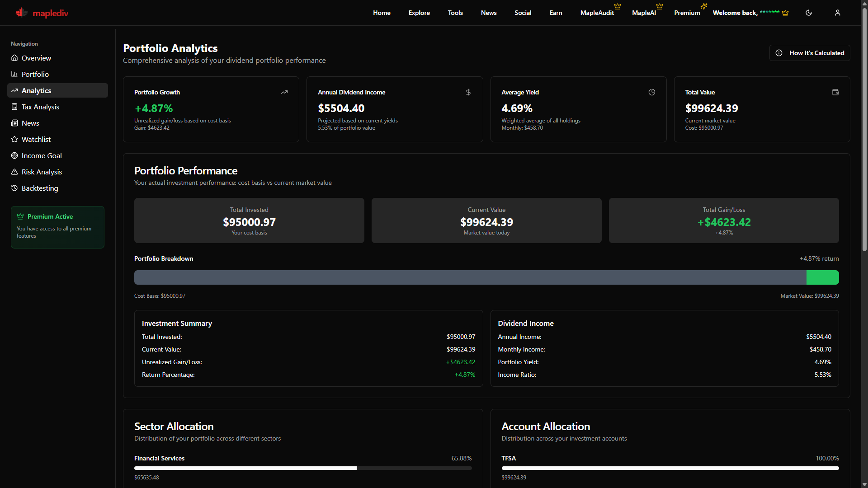Open the Premium page from top navigation
Screen dimensions: 868x488
pyautogui.click(x=686, y=13)
